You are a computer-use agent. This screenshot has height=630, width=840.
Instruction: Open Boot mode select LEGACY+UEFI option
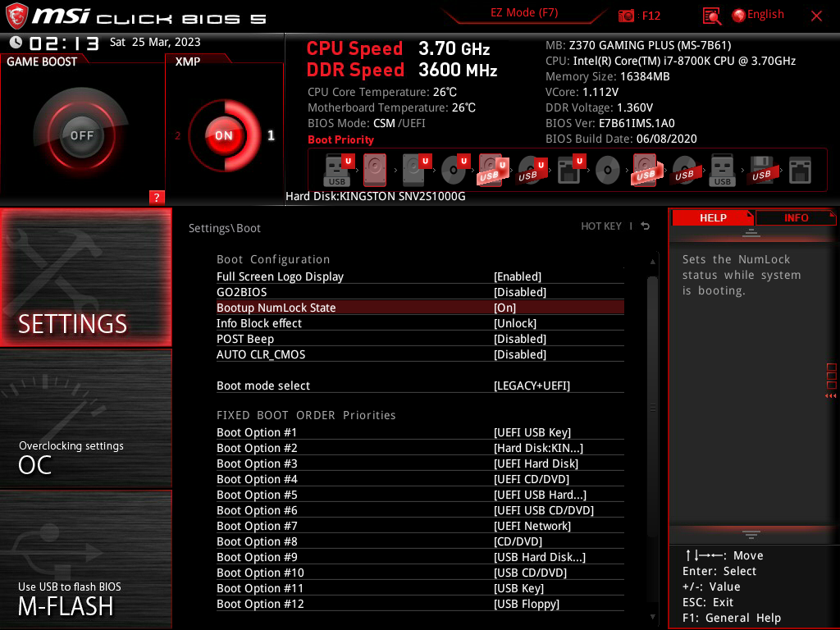532,386
